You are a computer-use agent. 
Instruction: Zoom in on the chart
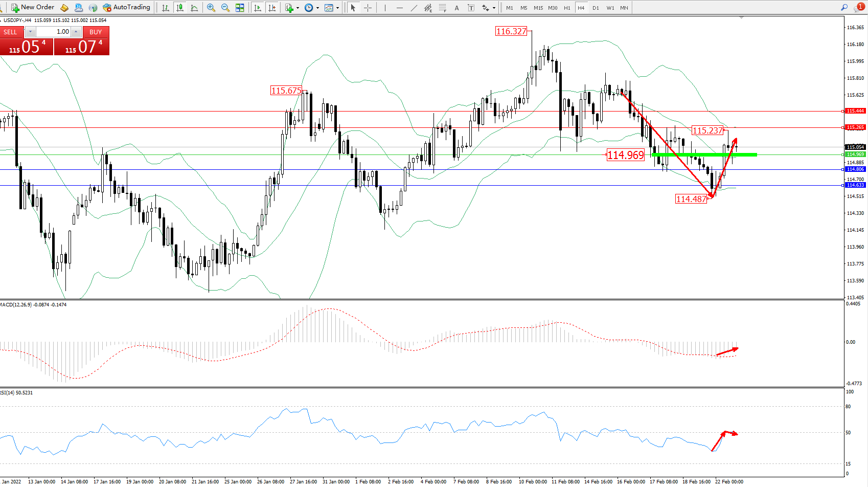[x=211, y=8]
